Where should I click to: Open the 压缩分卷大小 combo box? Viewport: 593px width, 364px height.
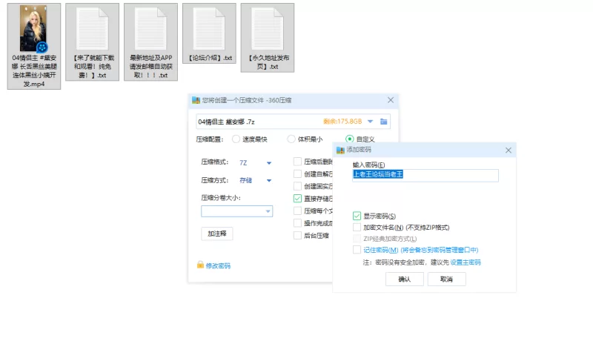(236, 211)
